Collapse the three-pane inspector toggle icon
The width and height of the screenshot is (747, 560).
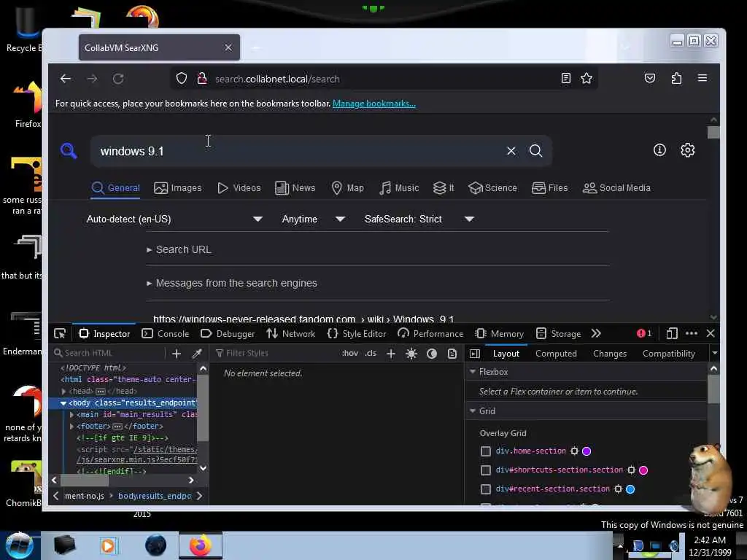[474, 354]
